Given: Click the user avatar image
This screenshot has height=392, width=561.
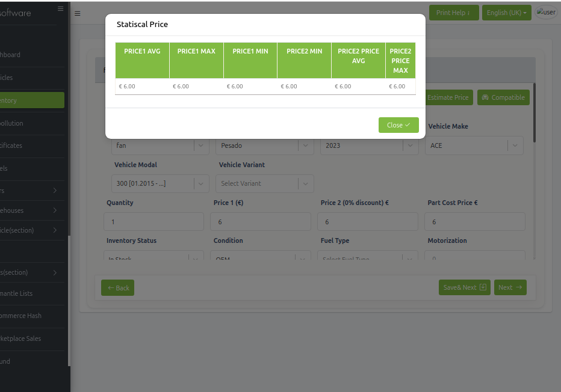Looking at the screenshot, I should pos(546,13).
